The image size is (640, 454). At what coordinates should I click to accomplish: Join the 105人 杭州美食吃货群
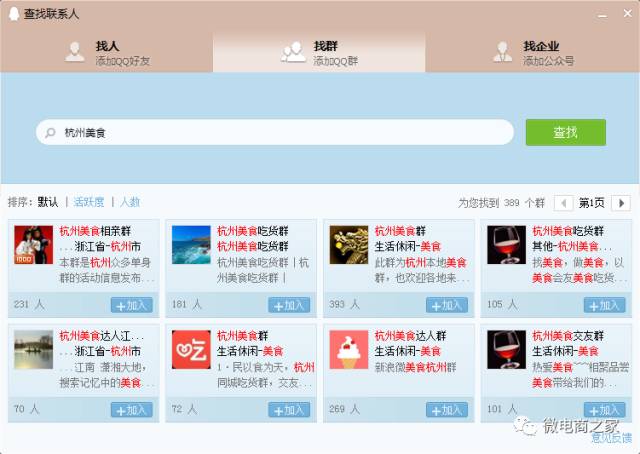(604, 305)
